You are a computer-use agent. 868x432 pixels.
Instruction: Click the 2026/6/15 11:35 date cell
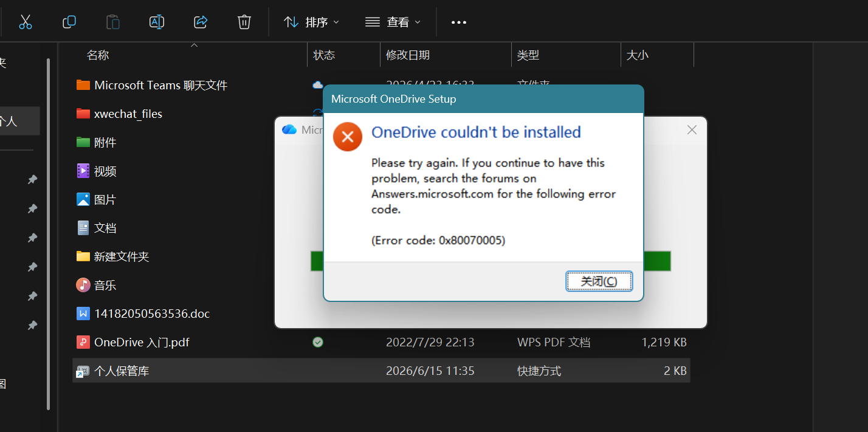[x=430, y=371]
